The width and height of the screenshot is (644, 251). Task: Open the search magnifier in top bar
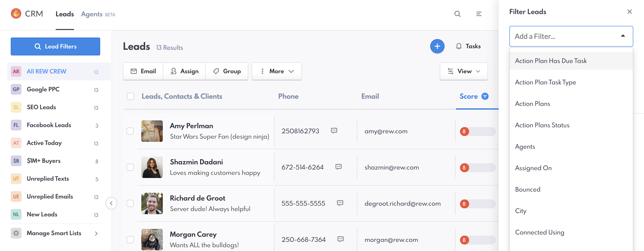(x=457, y=14)
